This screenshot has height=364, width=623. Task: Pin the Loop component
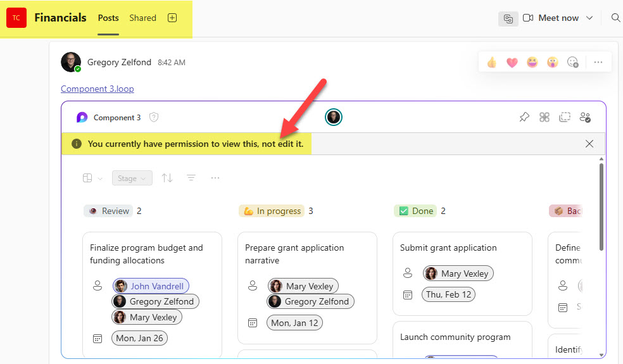[x=524, y=117]
